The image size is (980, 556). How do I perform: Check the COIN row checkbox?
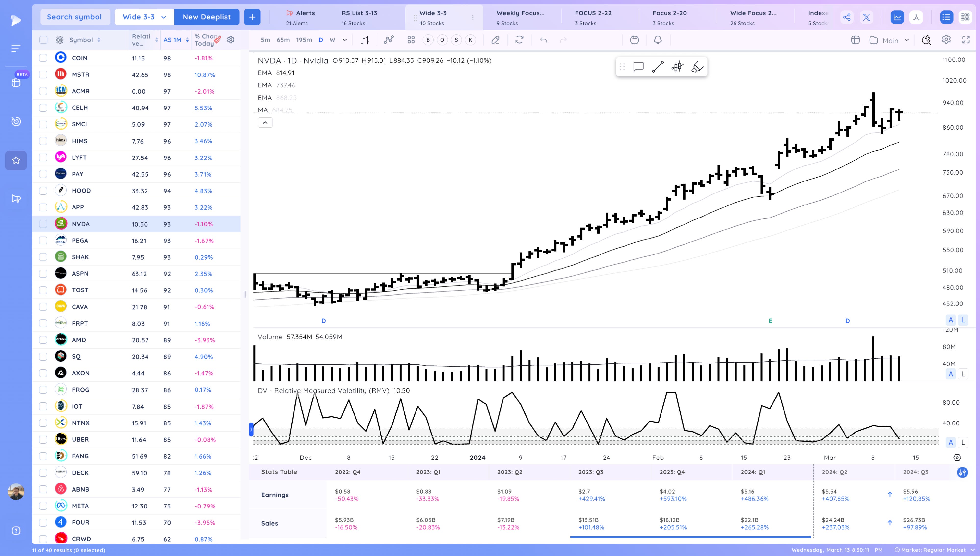(x=43, y=58)
